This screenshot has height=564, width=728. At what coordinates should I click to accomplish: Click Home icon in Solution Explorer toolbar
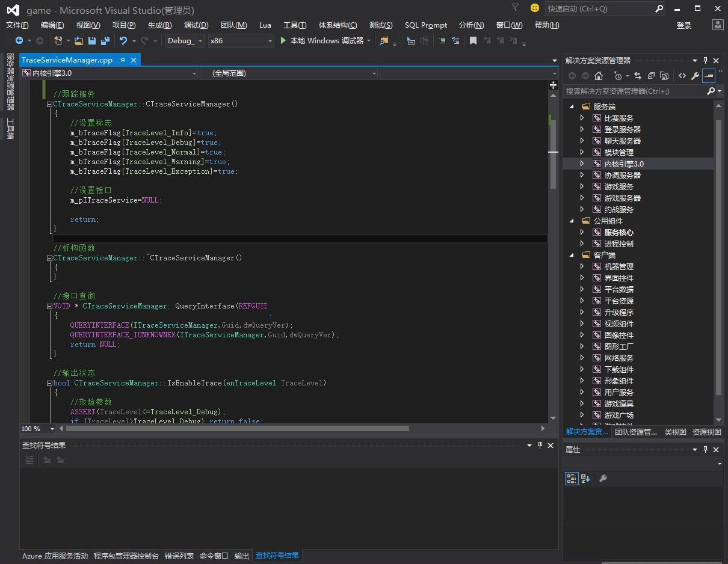pyautogui.click(x=598, y=76)
